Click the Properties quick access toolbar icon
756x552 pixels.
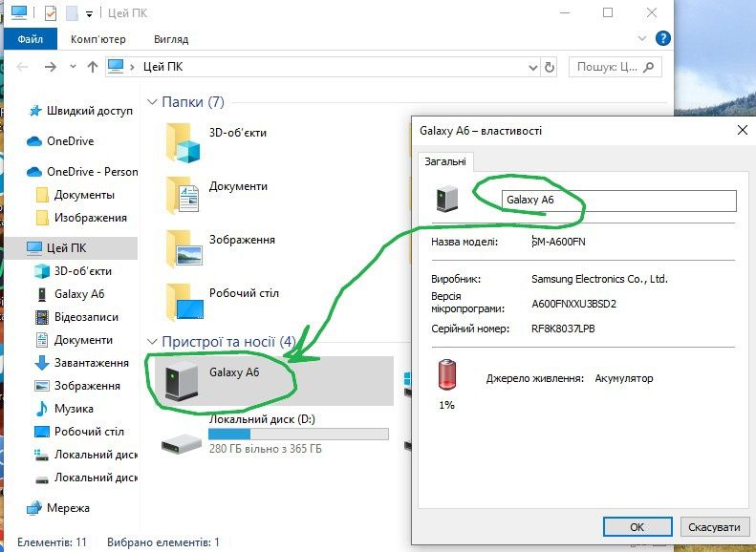click(50, 13)
